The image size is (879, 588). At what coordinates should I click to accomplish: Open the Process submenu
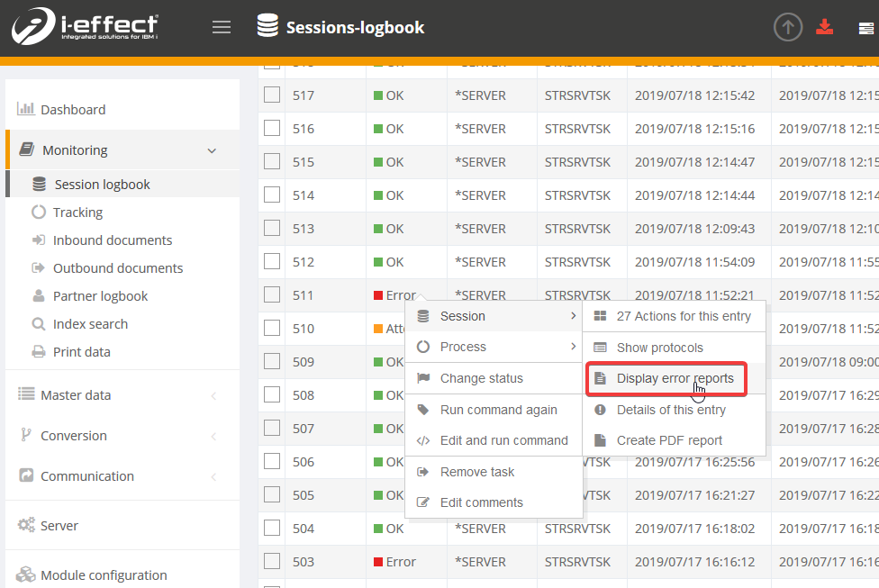pyautogui.click(x=463, y=347)
